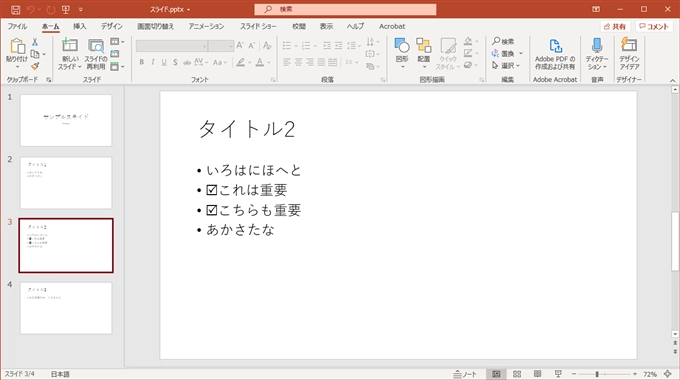Collapse the ribbon with the chevron
The height and width of the screenshot is (380, 680).
673,80
